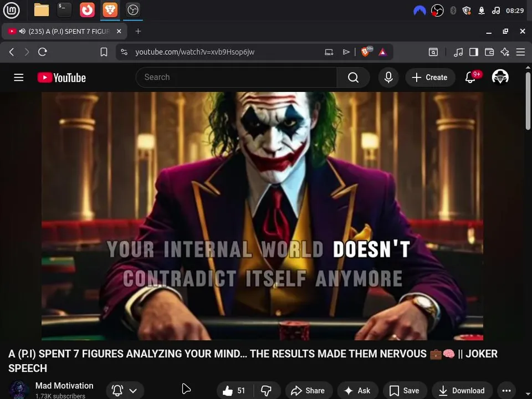Screen dimensions: 532x399
Task: Go forward in browser history
Action: click(x=27, y=52)
